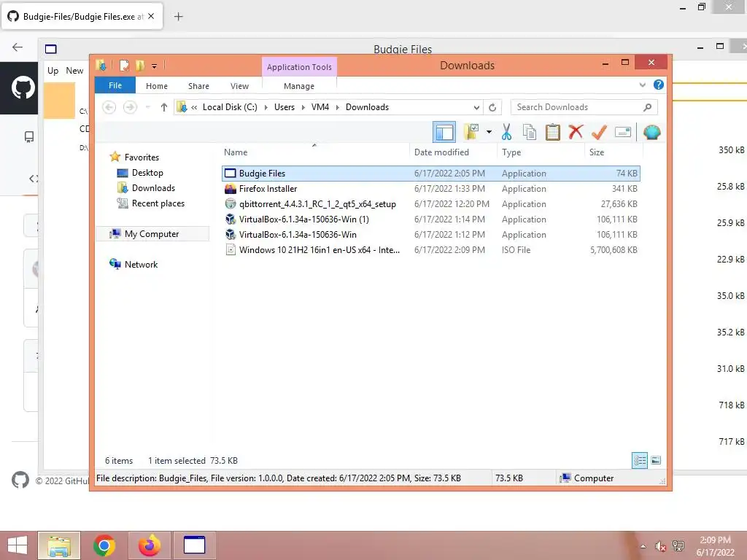Select Favorites in the navigation pane

[x=142, y=157]
